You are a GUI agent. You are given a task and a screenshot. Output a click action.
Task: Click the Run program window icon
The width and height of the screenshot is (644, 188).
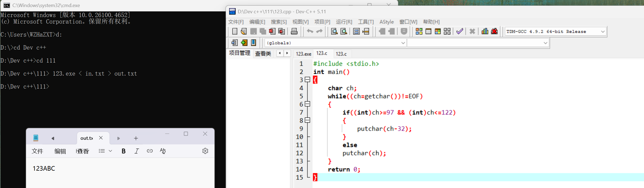(x=428, y=31)
